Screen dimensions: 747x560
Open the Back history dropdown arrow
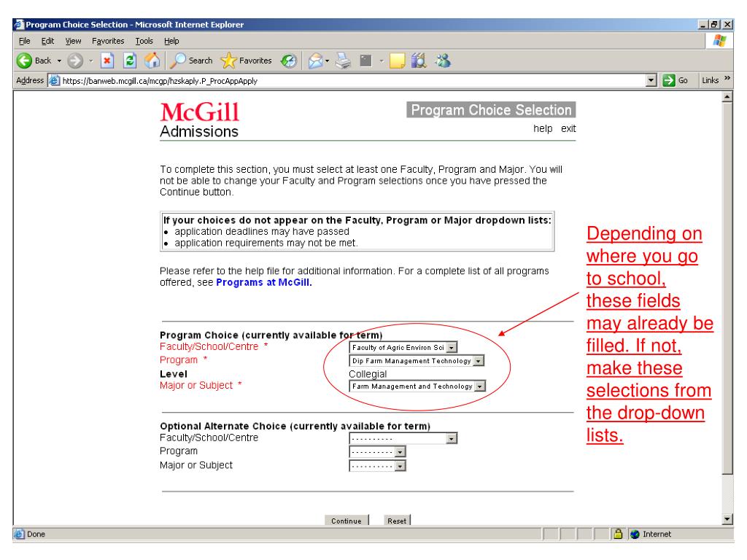pos(60,61)
